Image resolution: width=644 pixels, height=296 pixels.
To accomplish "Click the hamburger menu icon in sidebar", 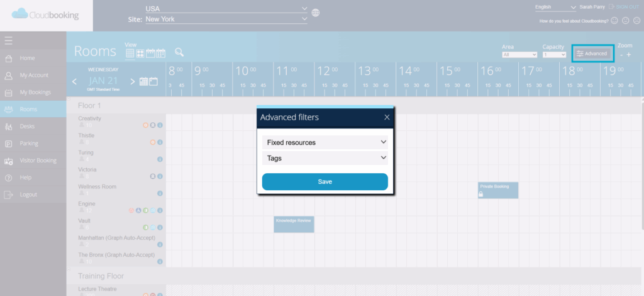I will coord(9,41).
